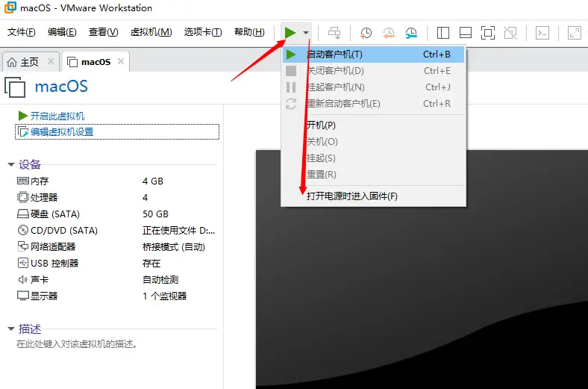
Task: Select 关闭客户机(D) menu item
Action: pos(374,71)
